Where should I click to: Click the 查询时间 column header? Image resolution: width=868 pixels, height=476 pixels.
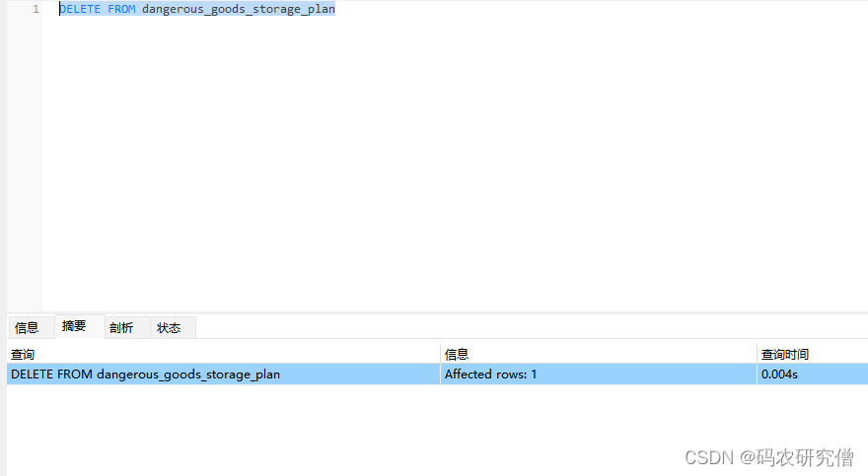784,354
